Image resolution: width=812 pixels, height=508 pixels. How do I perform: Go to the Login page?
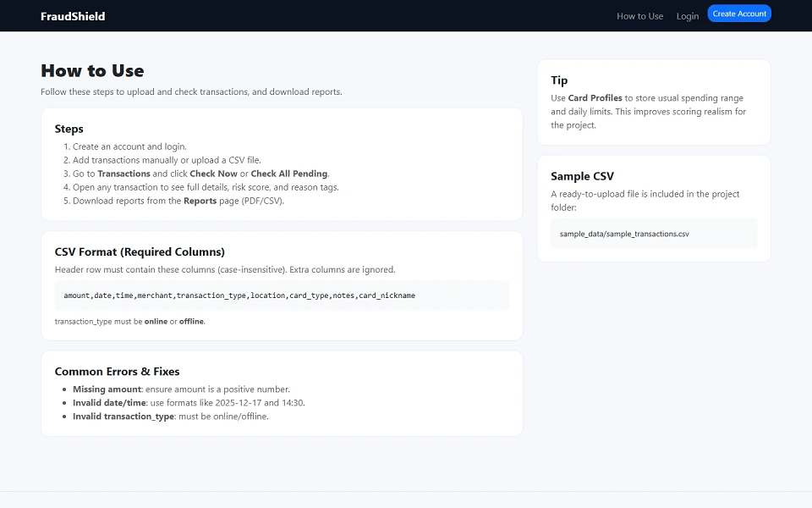pos(687,16)
